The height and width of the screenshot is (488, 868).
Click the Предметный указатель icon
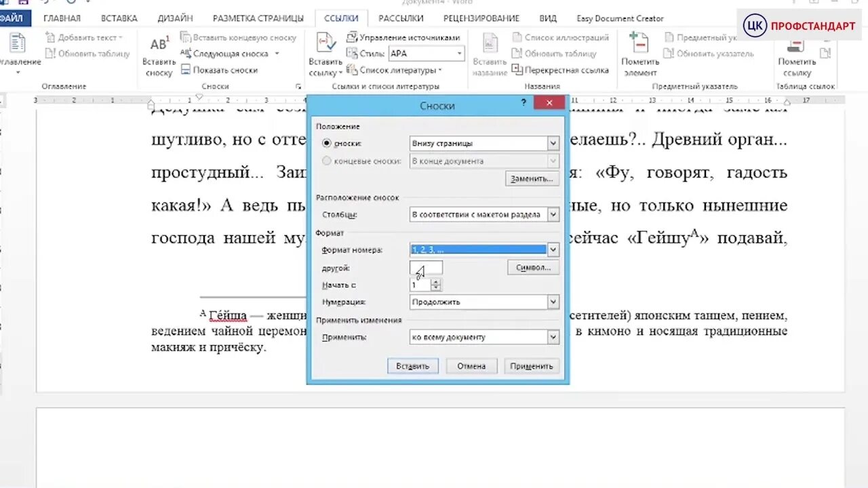(670, 38)
